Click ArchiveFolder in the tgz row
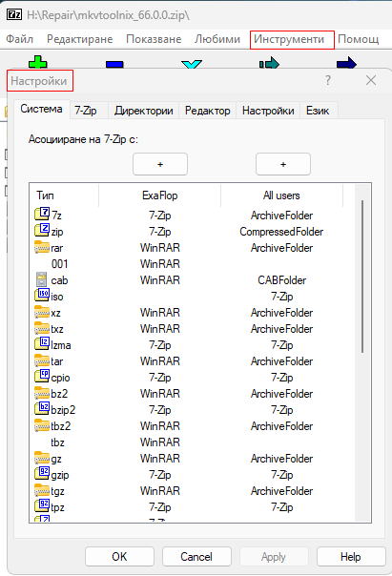Image resolution: width=392 pixels, height=576 pixels. pyautogui.click(x=281, y=491)
